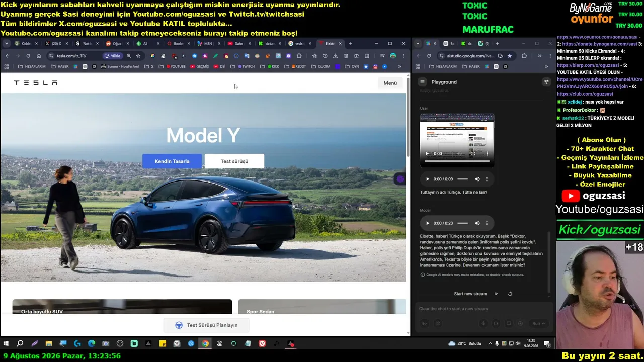Mute the 0:09 user audio clip
Viewport: 644px width, 362px height.
[x=477, y=179]
